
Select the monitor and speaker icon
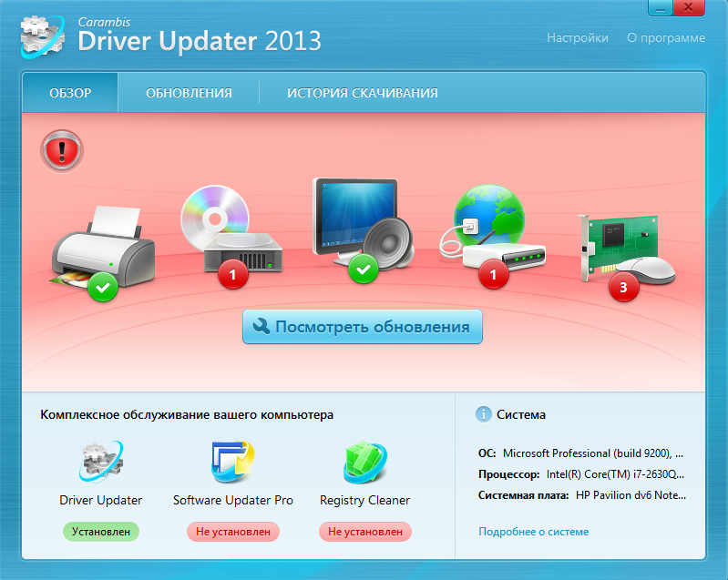click(x=363, y=224)
